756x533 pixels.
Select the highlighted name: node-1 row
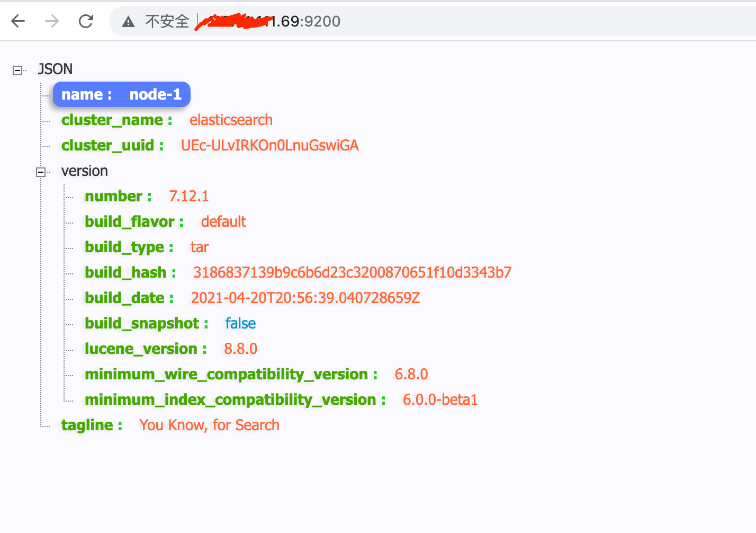(121, 94)
